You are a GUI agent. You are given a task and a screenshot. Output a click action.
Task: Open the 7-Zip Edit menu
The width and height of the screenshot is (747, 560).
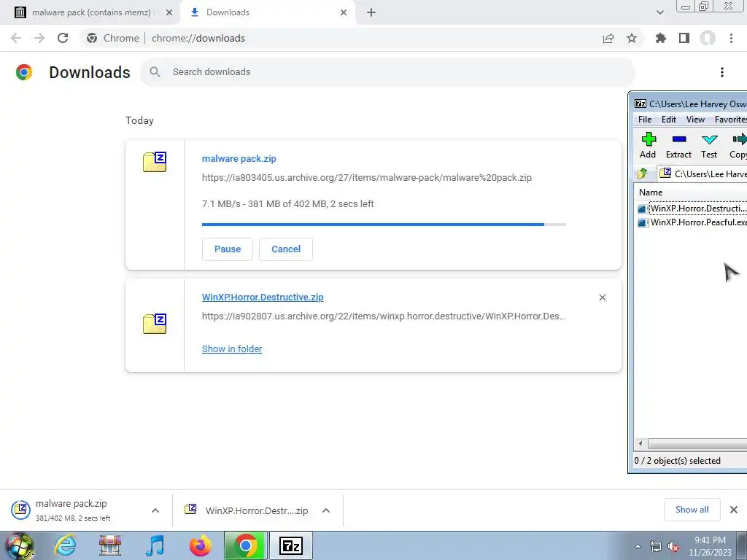(x=669, y=120)
